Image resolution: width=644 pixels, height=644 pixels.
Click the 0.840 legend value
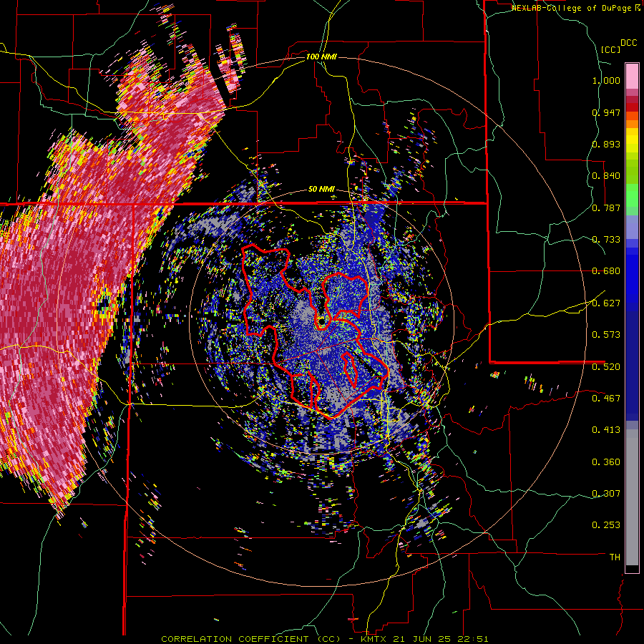tap(606, 176)
